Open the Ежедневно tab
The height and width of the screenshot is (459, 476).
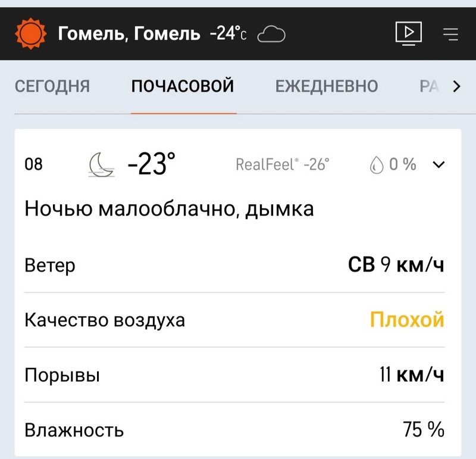[x=327, y=86]
